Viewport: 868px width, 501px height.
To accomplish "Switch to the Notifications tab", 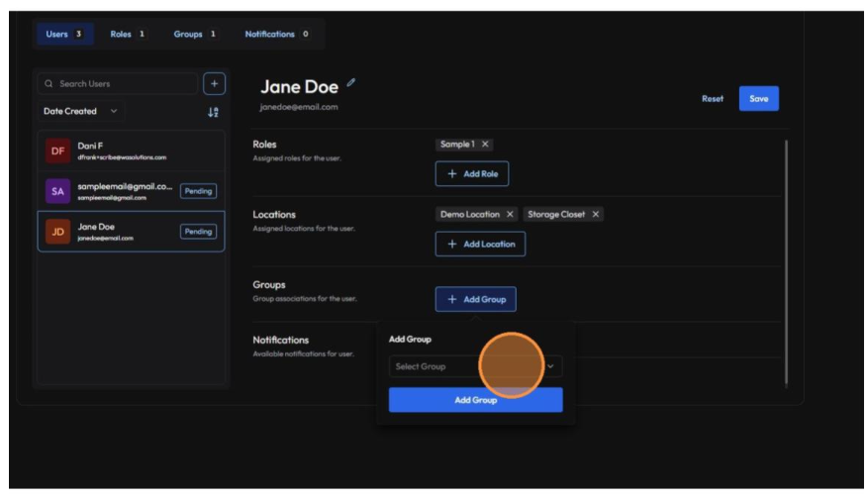I will click(277, 34).
